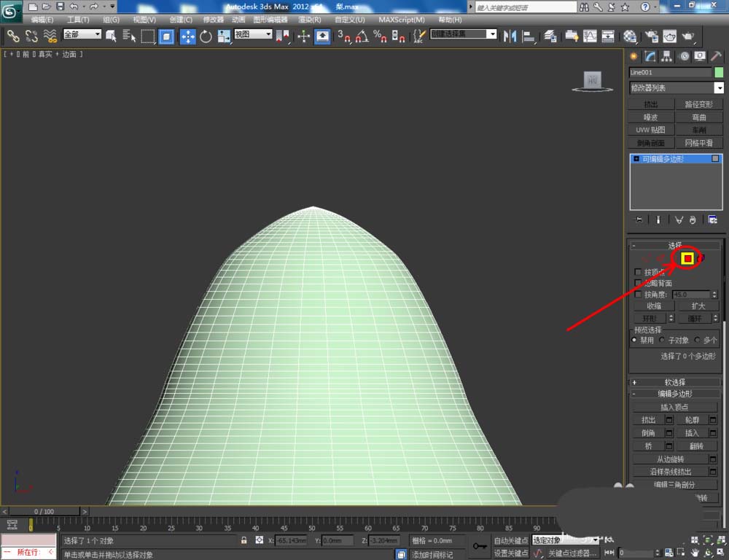The height and width of the screenshot is (560, 729).
Task: Enable the 按角度 checkbox
Action: click(639, 295)
